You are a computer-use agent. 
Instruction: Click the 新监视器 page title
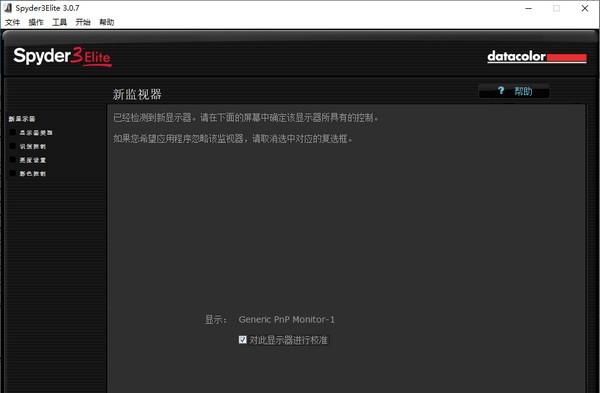point(137,94)
